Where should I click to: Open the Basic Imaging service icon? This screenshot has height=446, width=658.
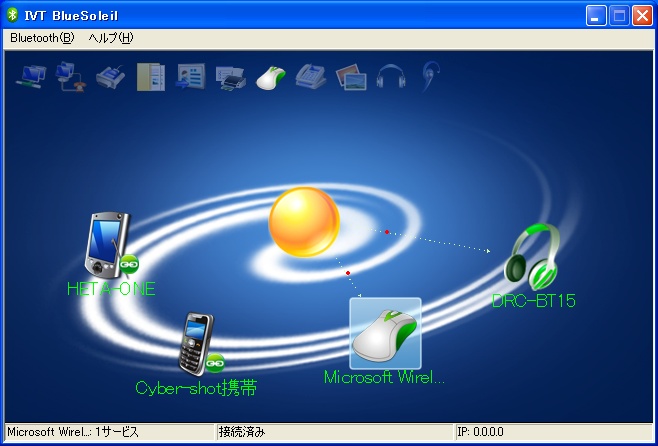(351, 77)
